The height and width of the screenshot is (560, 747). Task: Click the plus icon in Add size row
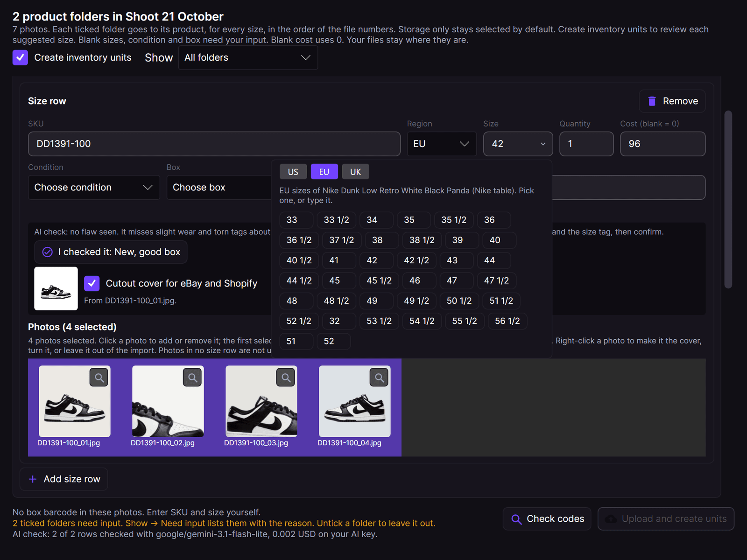point(33,479)
